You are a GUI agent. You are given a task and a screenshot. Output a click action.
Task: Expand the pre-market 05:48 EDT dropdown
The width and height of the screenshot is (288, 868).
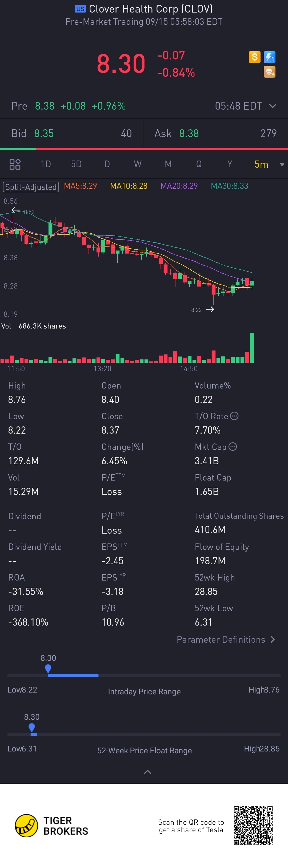pyautogui.click(x=273, y=106)
